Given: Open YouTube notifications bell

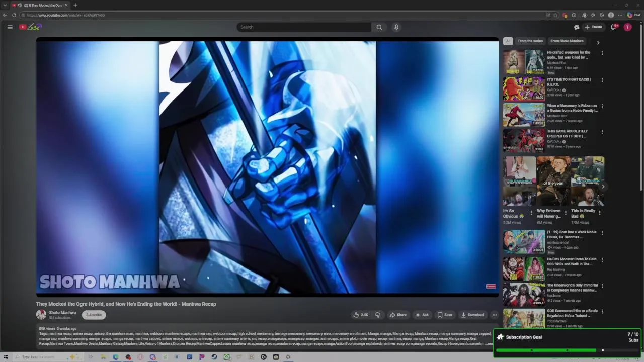Looking at the screenshot, I should (x=613, y=27).
